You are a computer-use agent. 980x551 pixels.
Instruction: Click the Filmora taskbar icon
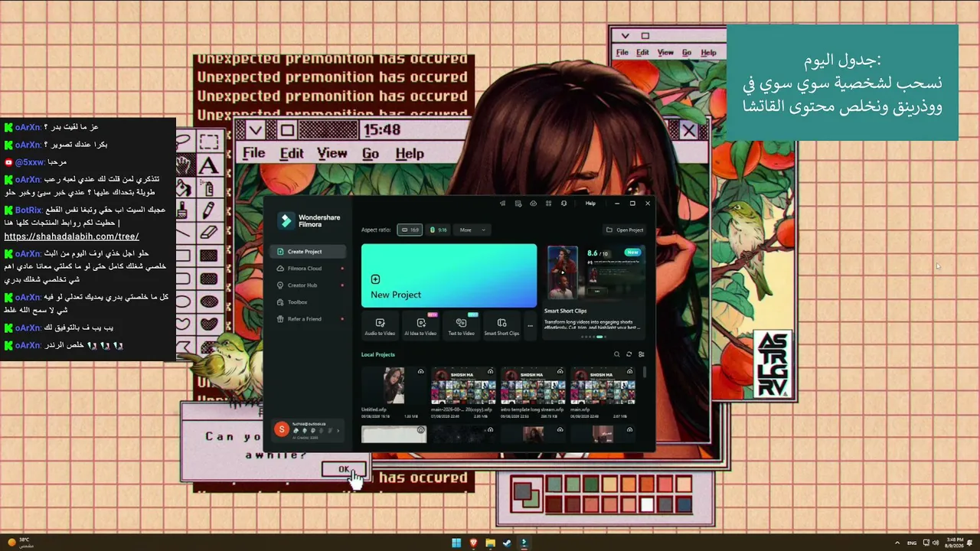(x=524, y=543)
